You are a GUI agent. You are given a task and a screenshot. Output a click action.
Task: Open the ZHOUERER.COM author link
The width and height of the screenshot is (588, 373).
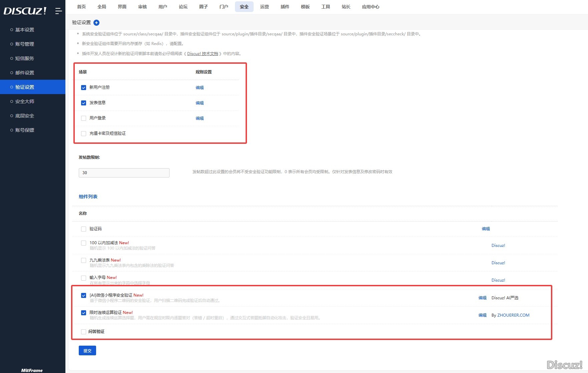tap(513, 315)
